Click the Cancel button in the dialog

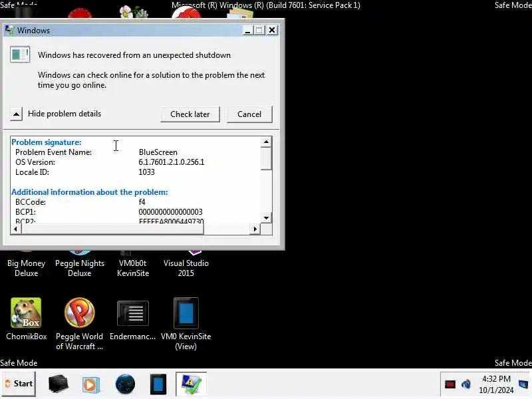pyautogui.click(x=249, y=114)
